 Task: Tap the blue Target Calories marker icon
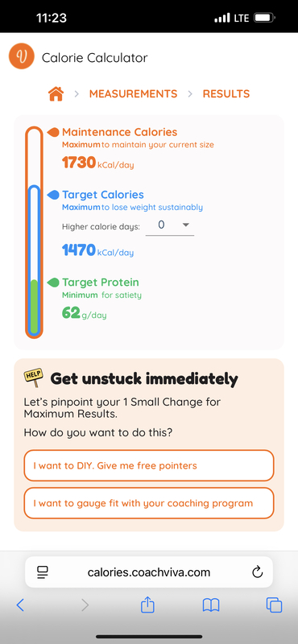pyautogui.click(x=53, y=195)
